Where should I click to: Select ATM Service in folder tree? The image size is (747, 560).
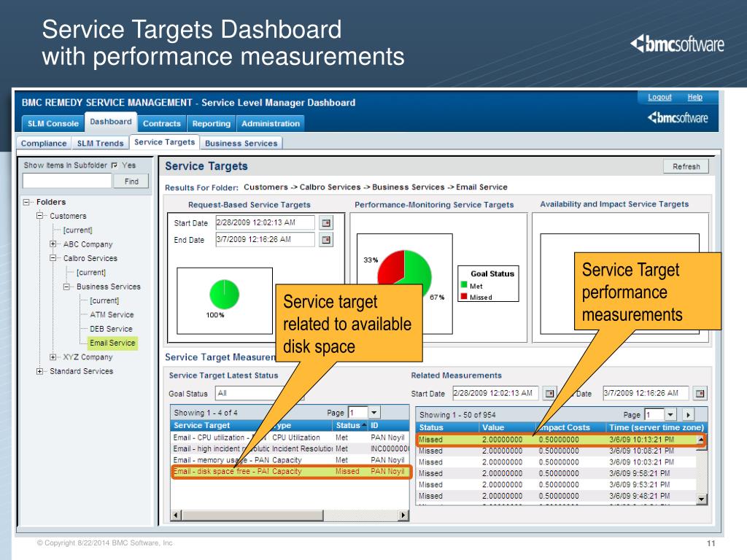click(x=112, y=315)
